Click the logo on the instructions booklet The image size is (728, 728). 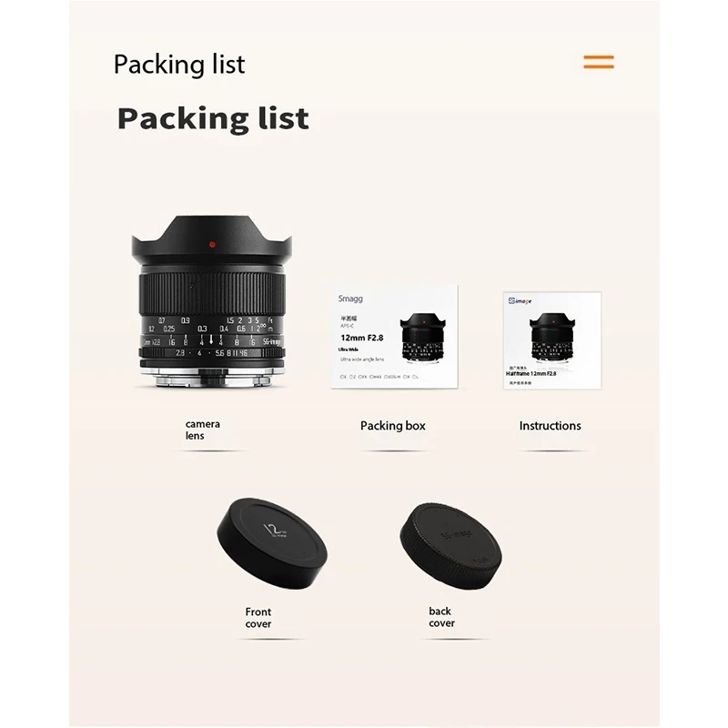click(520, 301)
